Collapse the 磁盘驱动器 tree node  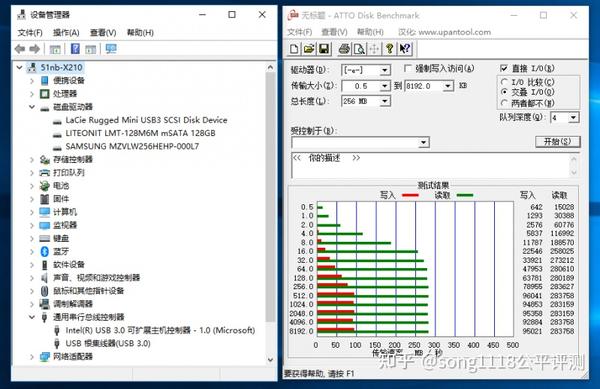tap(32, 107)
